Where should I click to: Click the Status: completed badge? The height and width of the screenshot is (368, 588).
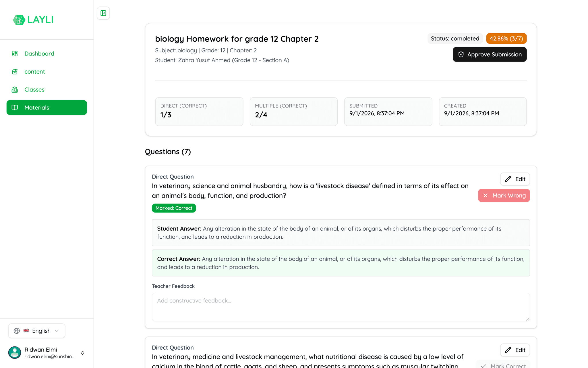click(455, 39)
